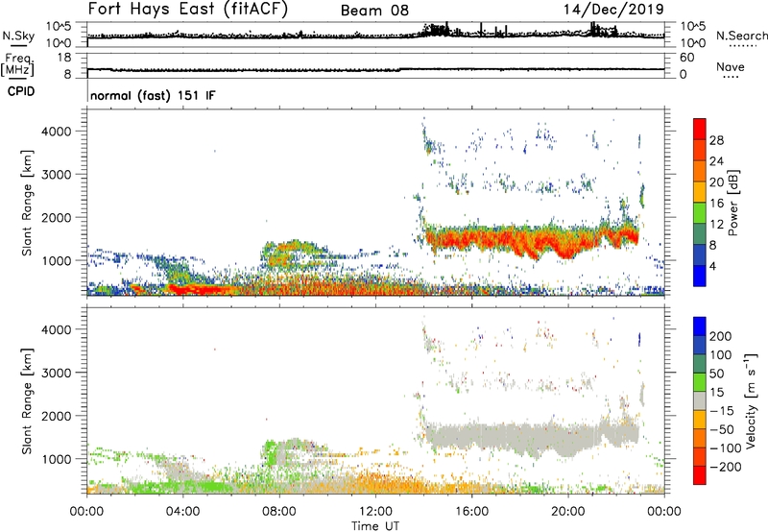Click the '4' label on the power color bar

tap(712, 266)
